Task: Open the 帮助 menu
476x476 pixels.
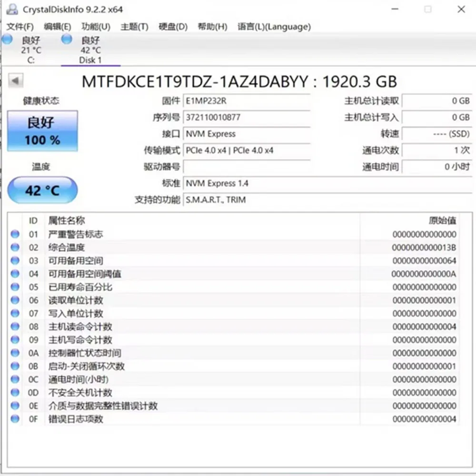Action: click(212, 27)
